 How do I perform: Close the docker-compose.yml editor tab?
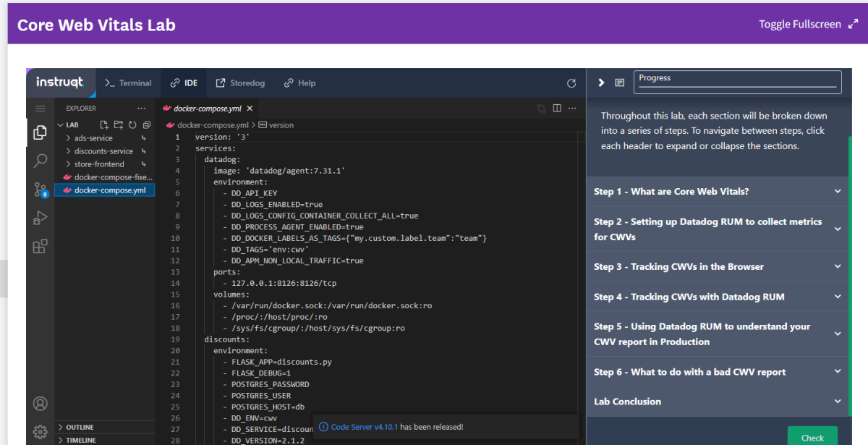tap(250, 109)
